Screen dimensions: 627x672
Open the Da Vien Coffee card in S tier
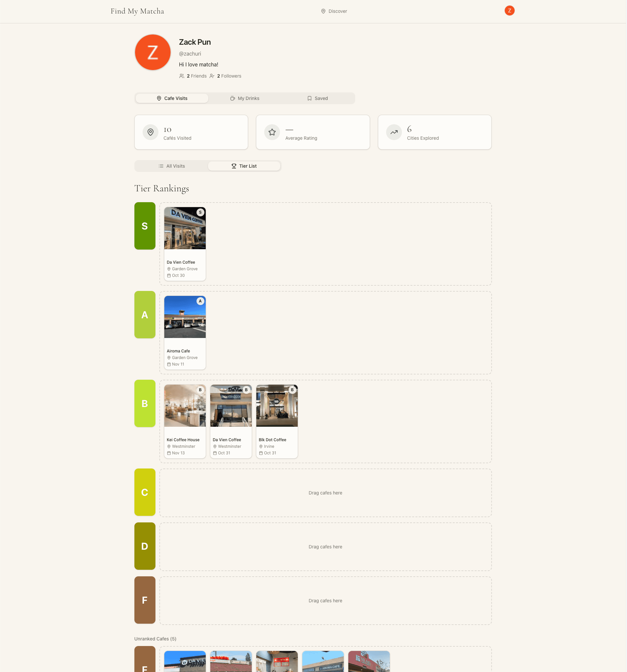point(185,243)
